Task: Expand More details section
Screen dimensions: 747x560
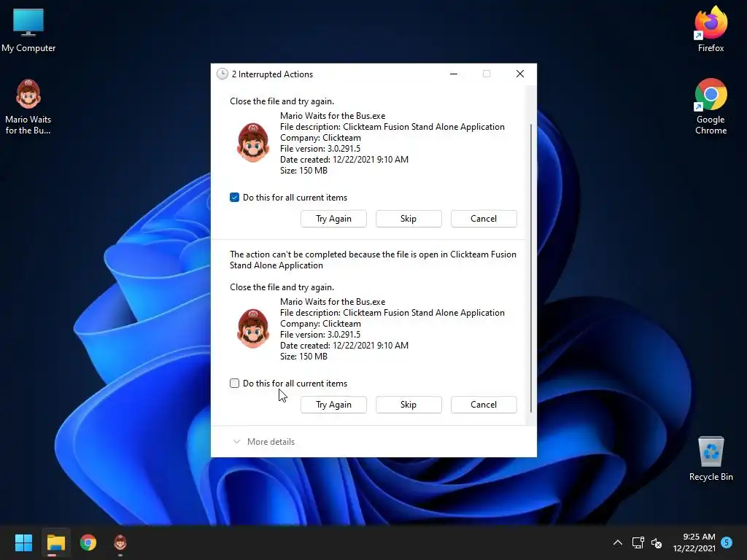Action: pos(263,442)
